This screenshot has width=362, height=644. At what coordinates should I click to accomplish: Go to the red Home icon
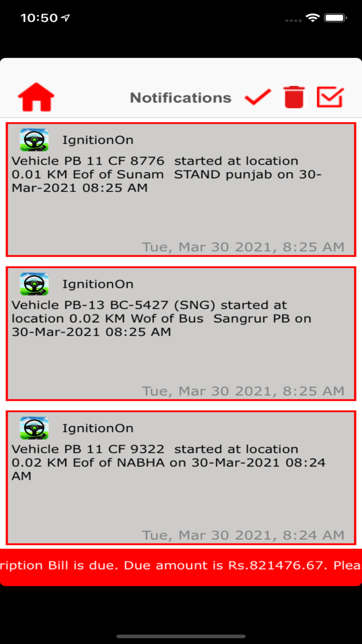tap(36, 97)
